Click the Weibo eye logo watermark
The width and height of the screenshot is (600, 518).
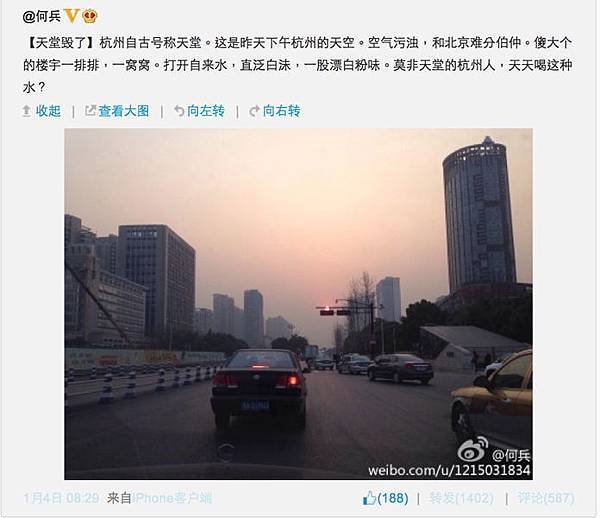(x=473, y=450)
